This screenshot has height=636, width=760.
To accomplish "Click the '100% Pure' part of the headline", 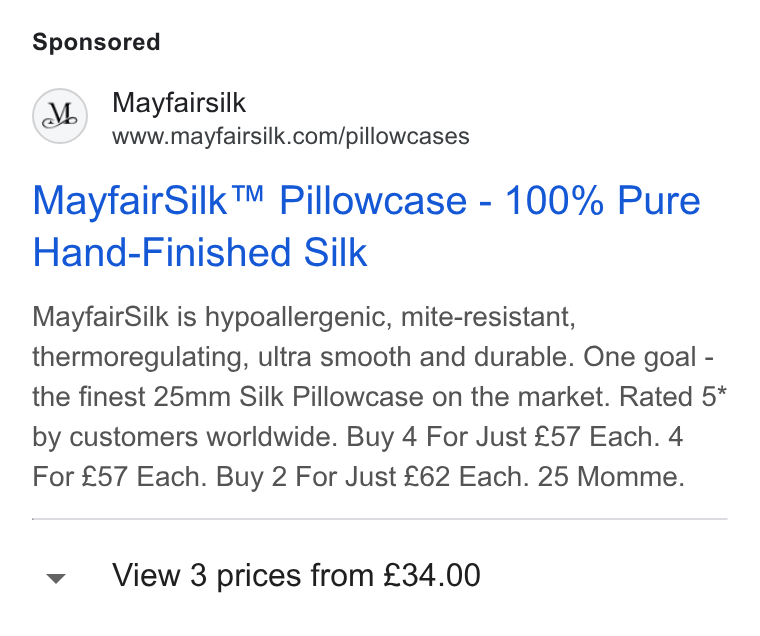I will [603, 200].
